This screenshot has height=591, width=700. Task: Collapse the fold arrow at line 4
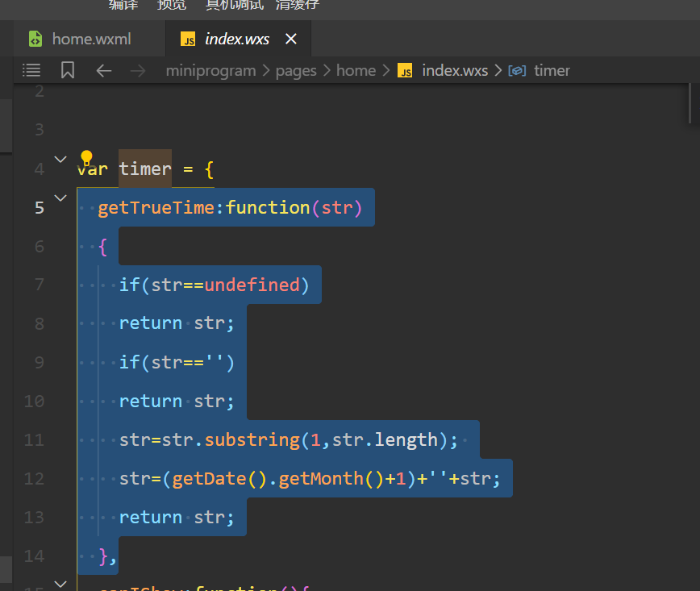tap(60, 159)
